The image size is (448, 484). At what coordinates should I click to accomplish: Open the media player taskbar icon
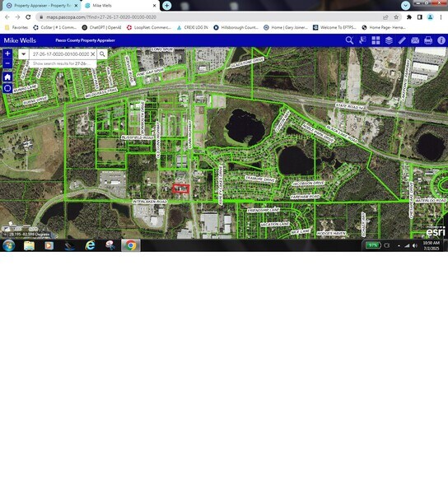click(49, 245)
